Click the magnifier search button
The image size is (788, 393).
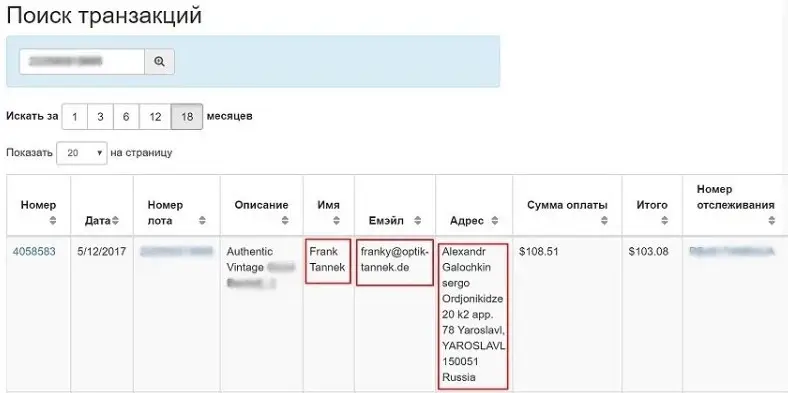pos(159,61)
